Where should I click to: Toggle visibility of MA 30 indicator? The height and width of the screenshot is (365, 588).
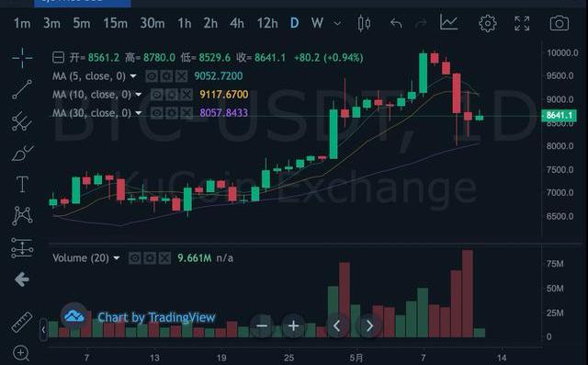[157, 113]
